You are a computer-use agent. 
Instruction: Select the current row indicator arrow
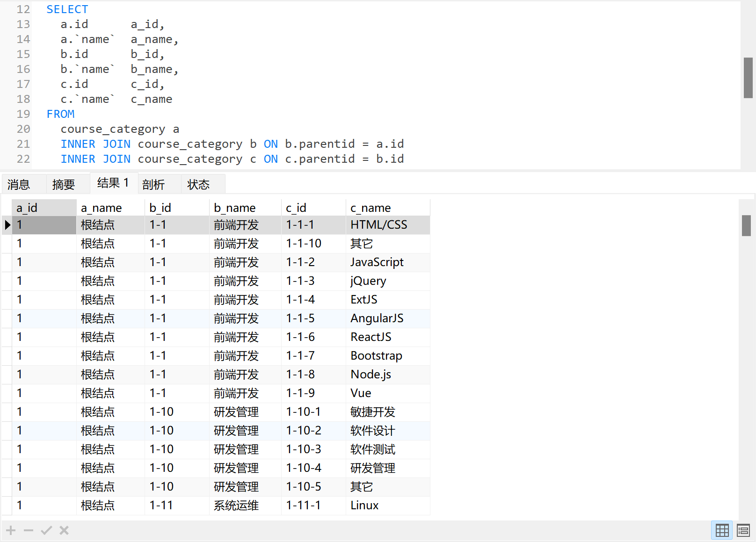pos(7,225)
